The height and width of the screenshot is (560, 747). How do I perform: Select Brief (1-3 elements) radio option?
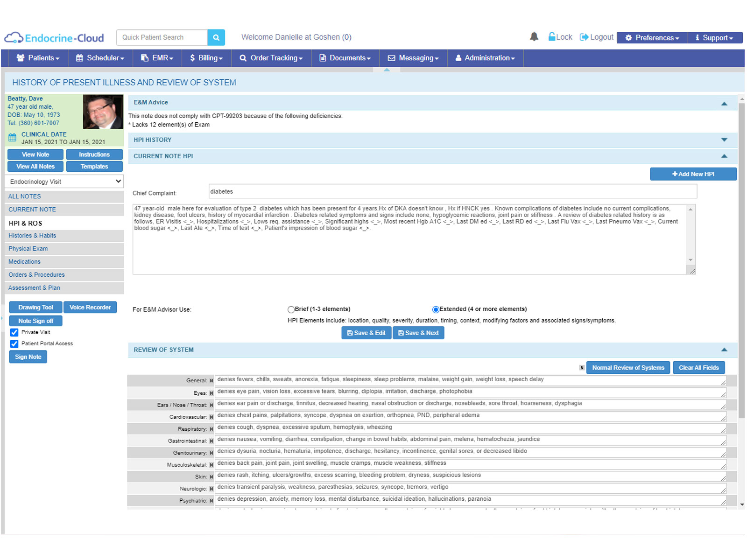click(291, 309)
